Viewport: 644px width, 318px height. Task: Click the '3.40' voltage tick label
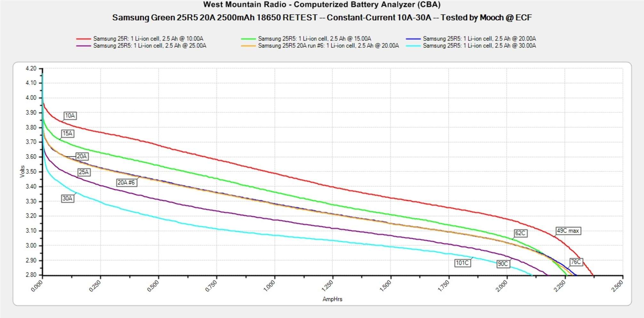tap(31, 187)
